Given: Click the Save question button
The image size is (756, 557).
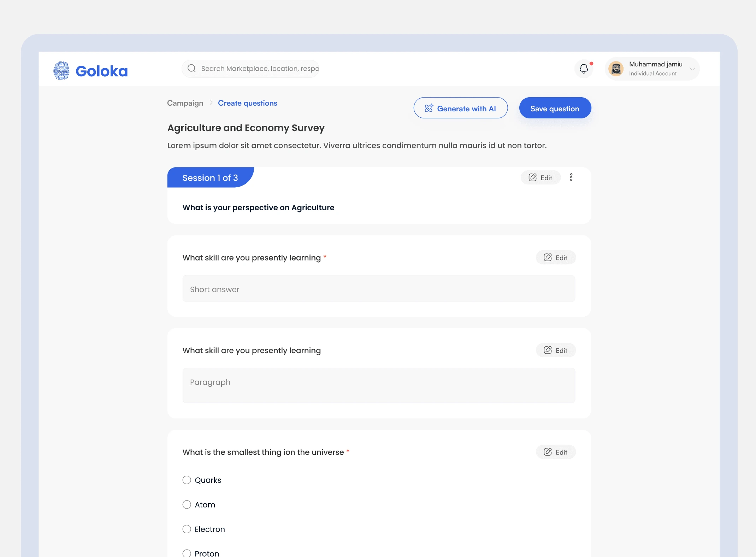Looking at the screenshot, I should 555,108.
